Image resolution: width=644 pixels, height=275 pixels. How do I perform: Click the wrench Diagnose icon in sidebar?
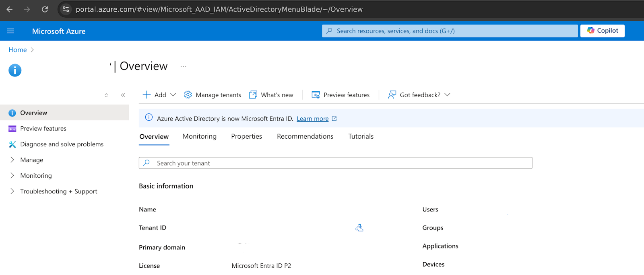(x=12, y=144)
